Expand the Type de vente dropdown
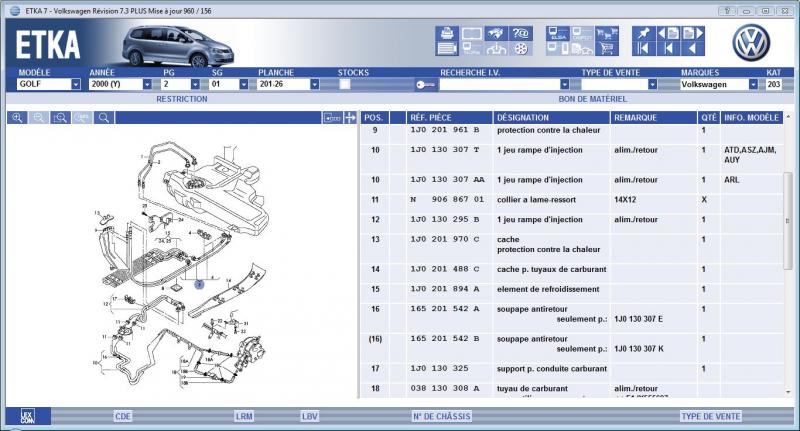800x431 pixels. tap(653, 84)
